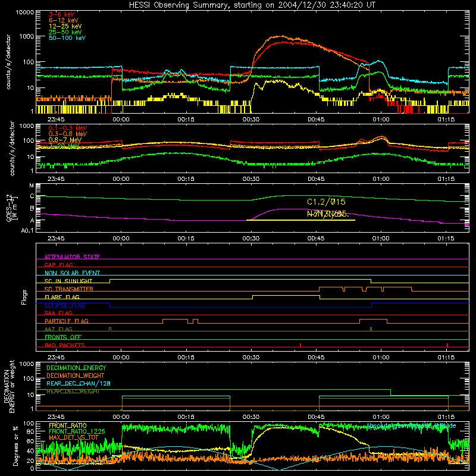Click the ATTENUATOR_STATE flag label
This screenshot has width=476, height=476.
(72, 257)
